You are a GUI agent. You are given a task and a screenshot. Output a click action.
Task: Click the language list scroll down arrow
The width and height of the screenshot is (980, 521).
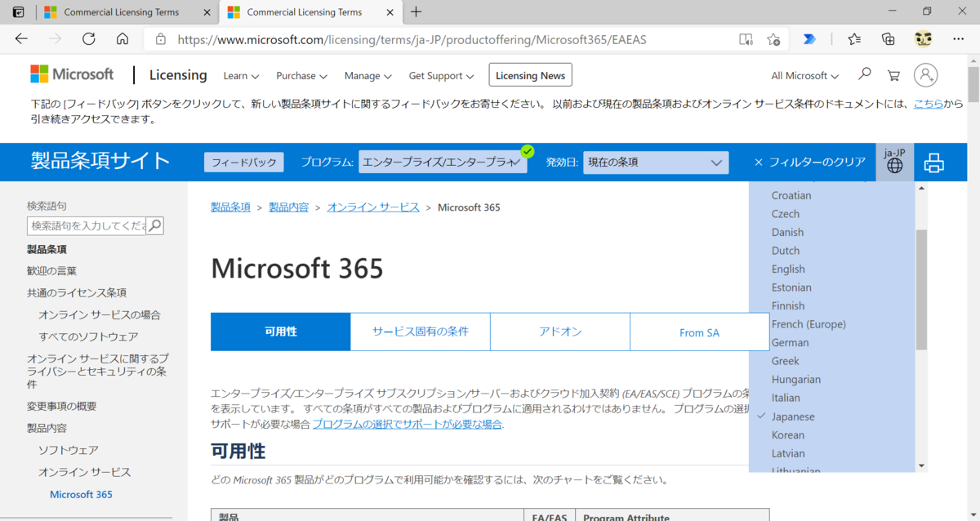[921, 466]
